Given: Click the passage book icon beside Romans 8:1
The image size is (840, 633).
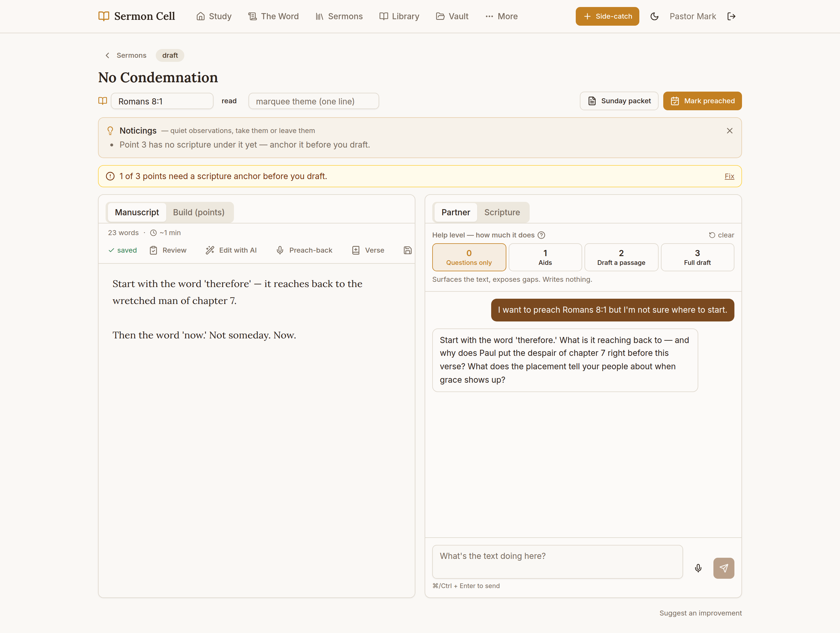Looking at the screenshot, I should tap(103, 101).
